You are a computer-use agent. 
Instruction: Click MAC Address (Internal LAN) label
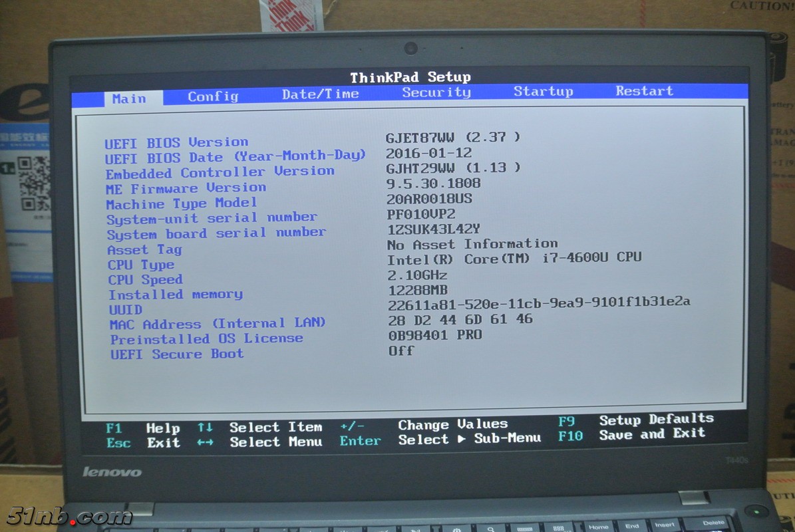(x=218, y=323)
